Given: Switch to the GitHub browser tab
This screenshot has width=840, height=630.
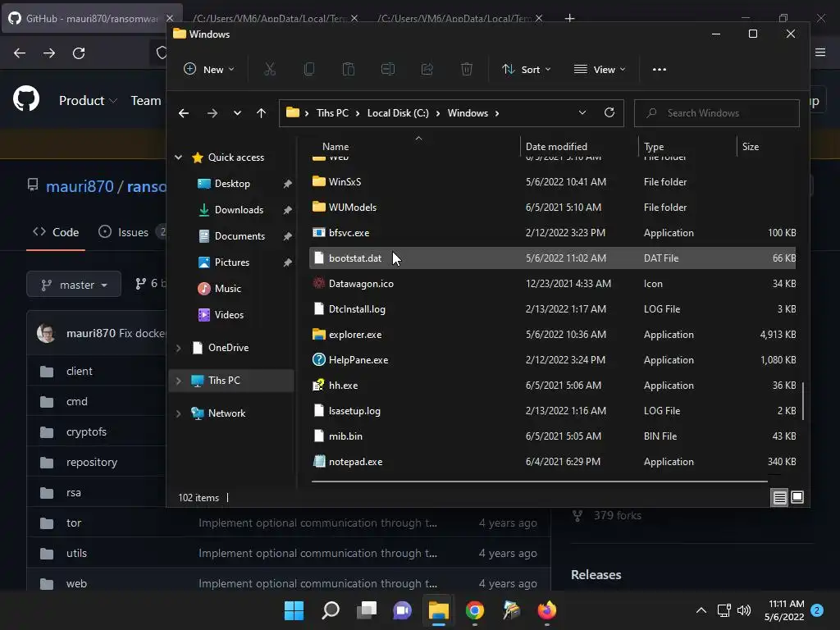Looking at the screenshot, I should (91, 18).
